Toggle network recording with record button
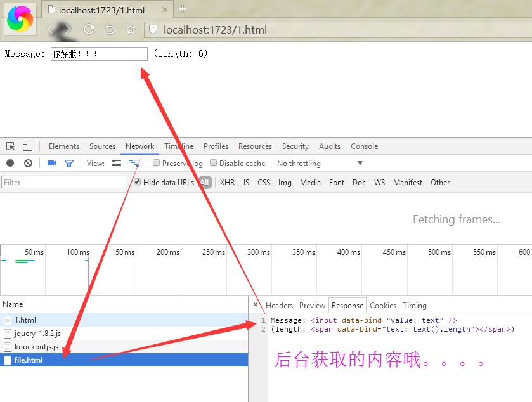This screenshot has height=402, width=532. click(x=10, y=163)
